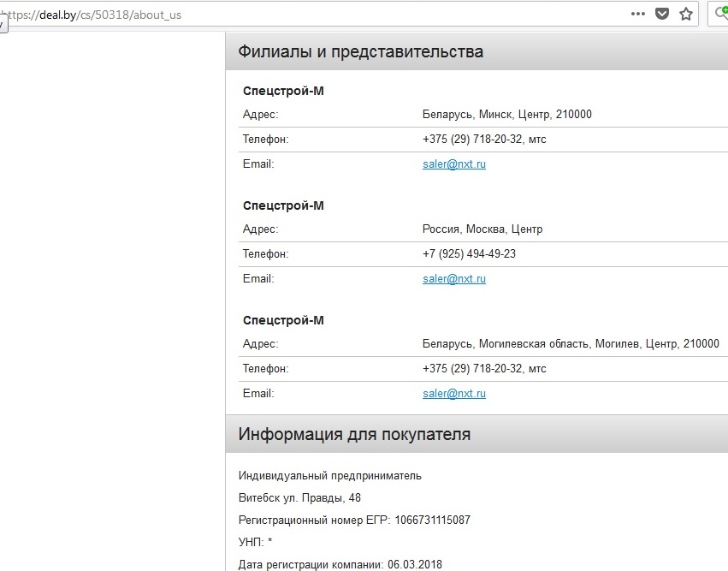728x571 pixels.
Task: Save the page to Pocket
Action: click(661, 14)
